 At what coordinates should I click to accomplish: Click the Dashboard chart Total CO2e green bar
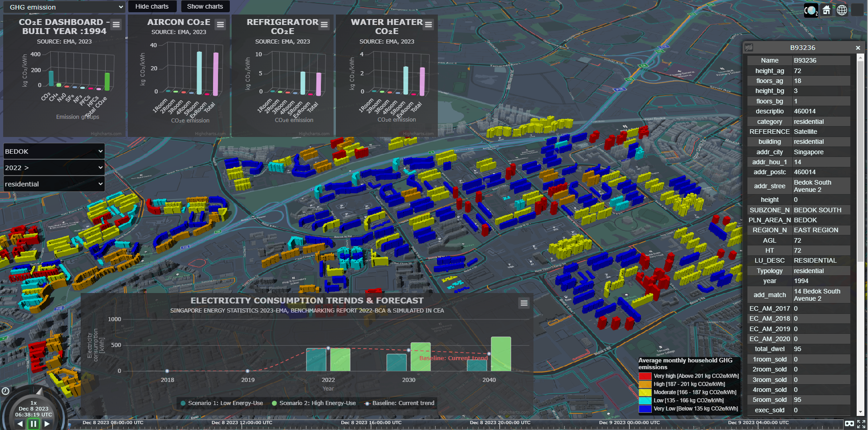(x=107, y=82)
